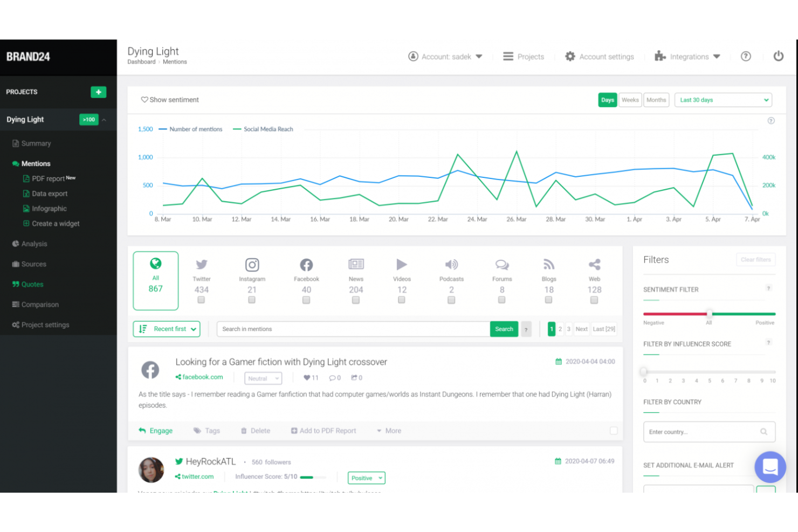
Task: Toggle the Instagram source checkbox
Action: point(252,300)
